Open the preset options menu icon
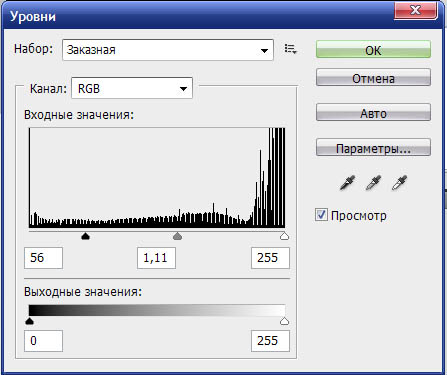Image resolution: width=447 pixels, height=375 pixels. 290,49
